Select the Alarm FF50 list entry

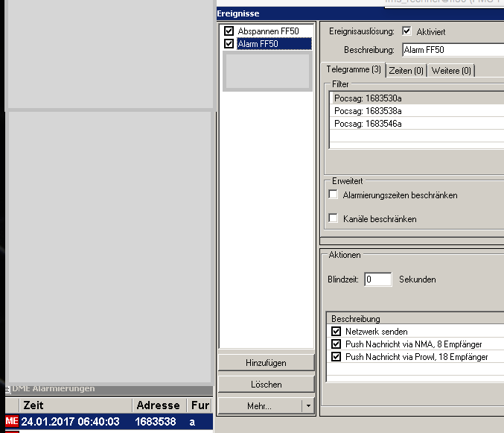tap(274, 44)
